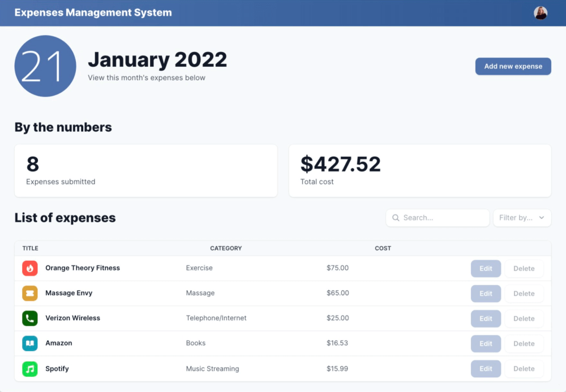Click the Massage Envy ticket icon
The width and height of the screenshot is (566, 392).
click(30, 293)
